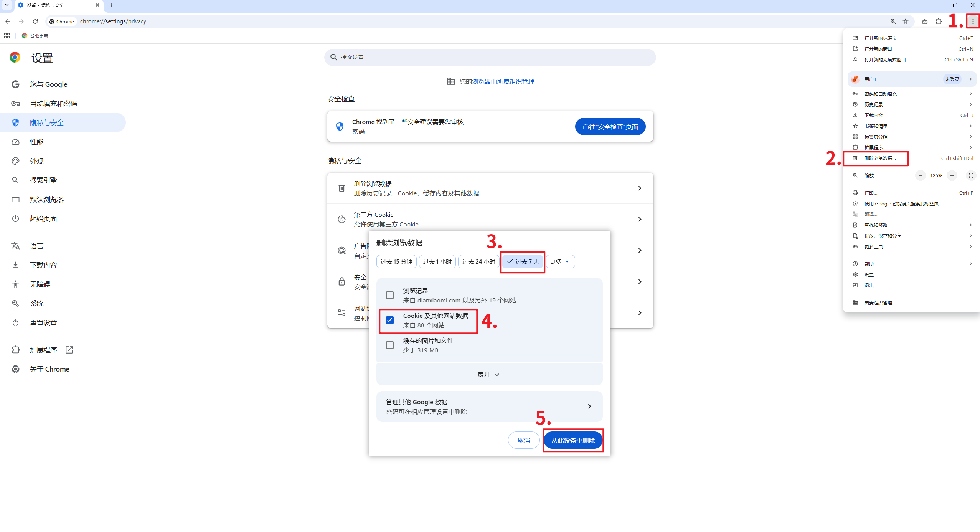Click the 从此设备中删除 button
The height and width of the screenshot is (532, 980).
[573, 440]
